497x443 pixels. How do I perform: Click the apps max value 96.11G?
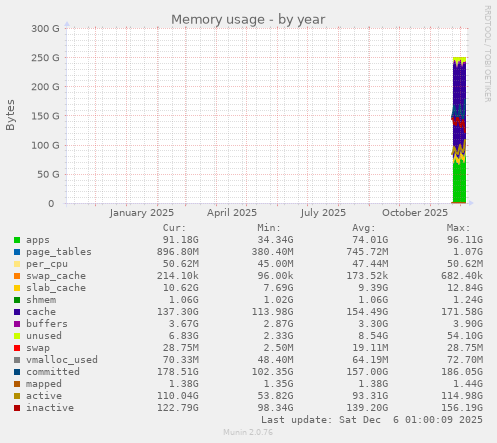tap(465, 240)
